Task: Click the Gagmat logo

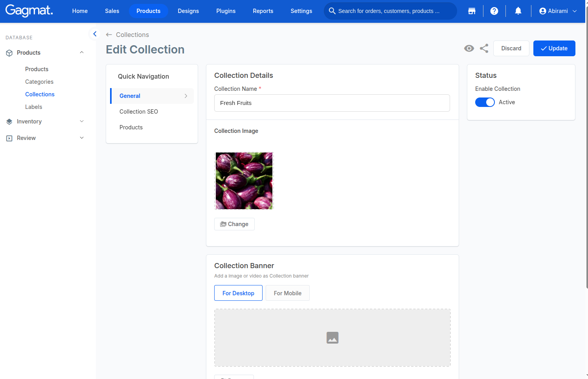Action: tap(29, 11)
